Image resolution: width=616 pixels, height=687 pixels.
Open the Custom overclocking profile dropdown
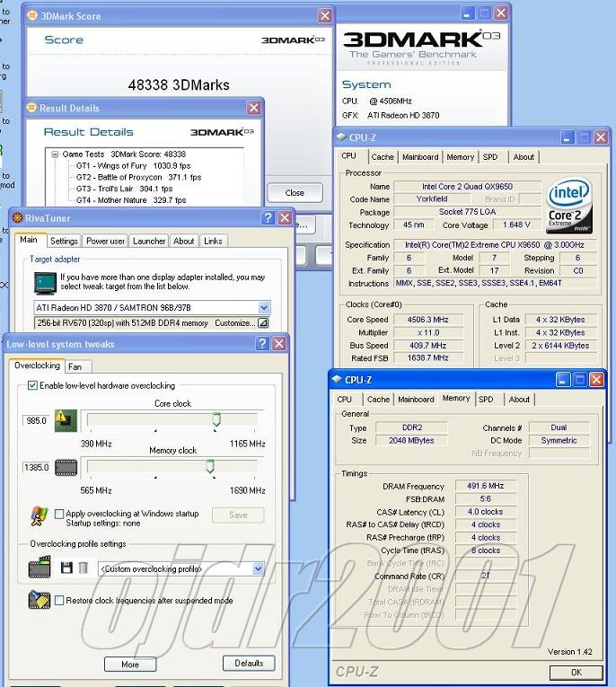coord(258,568)
